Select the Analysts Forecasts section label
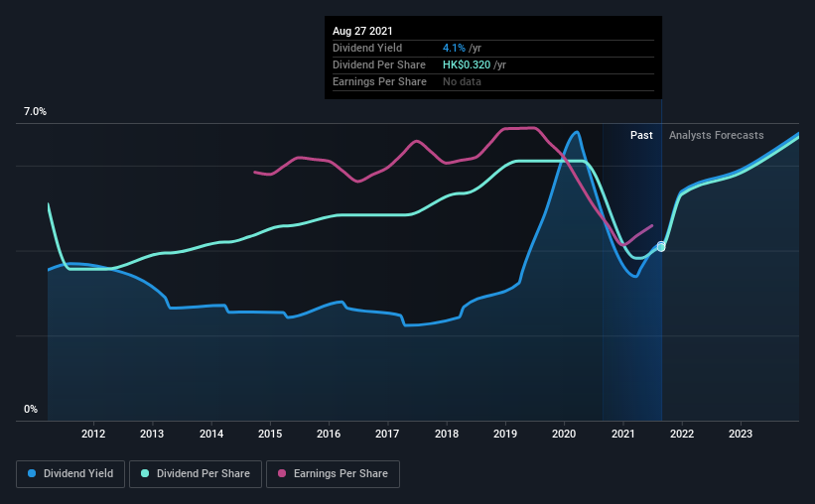This screenshot has width=815, height=504. (716, 135)
